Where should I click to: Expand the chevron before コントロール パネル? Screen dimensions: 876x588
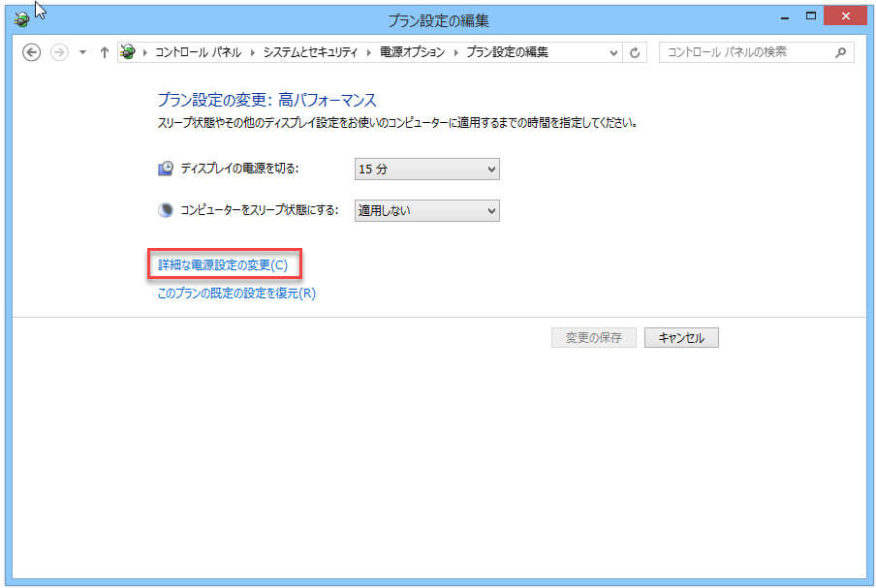pyautogui.click(x=145, y=52)
